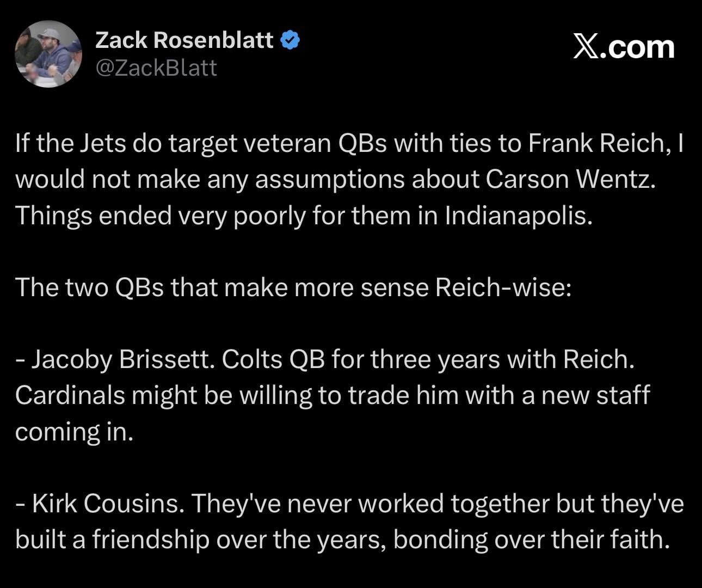Viewport: 702px width, 588px height.
Task: Select the name "Carson Wentz"
Action: click(x=569, y=179)
